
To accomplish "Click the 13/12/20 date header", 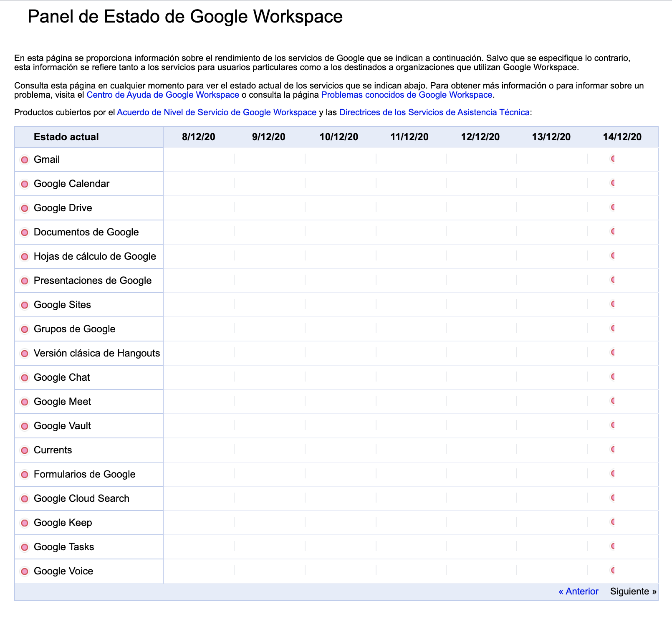I will pyautogui.click(x=551, y=137).
